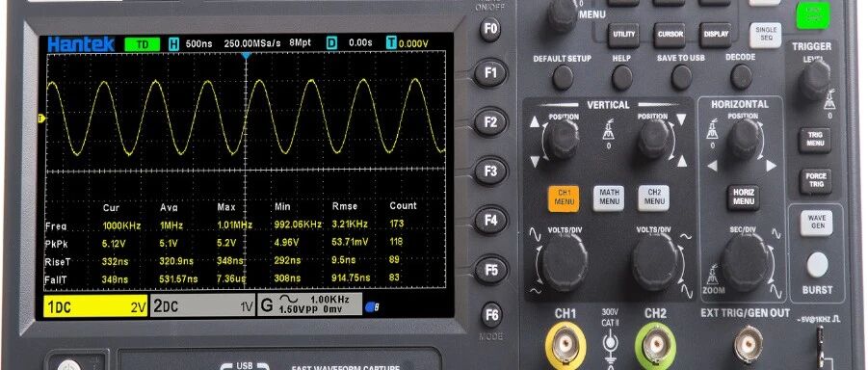Click the 332ns rise time value
The height and width of the screenshot is (370, 868).
[116, 261]
